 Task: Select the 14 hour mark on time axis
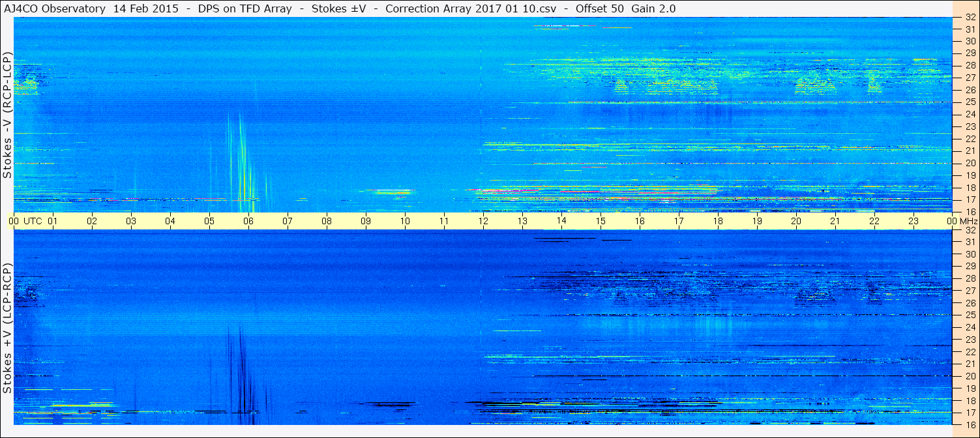[x=561, y=221]
